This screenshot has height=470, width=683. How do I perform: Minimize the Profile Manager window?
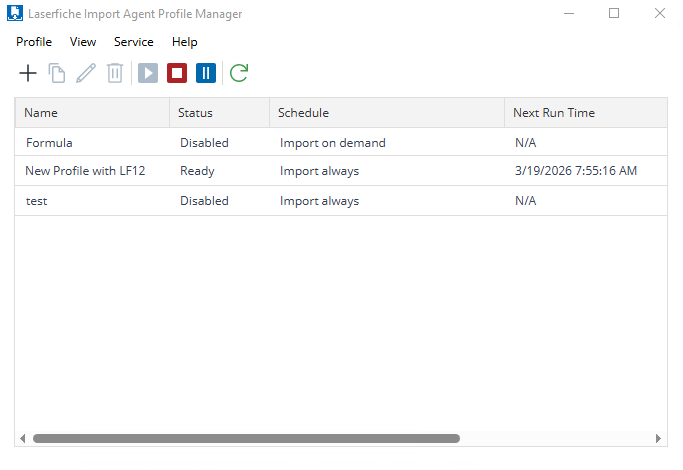point(569,14)
